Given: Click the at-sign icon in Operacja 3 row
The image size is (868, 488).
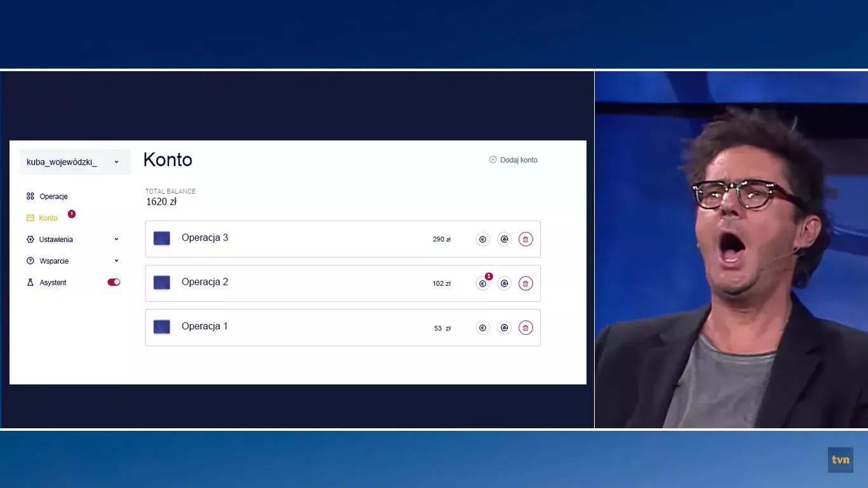Looking at the screenshot, I should 505,240.
